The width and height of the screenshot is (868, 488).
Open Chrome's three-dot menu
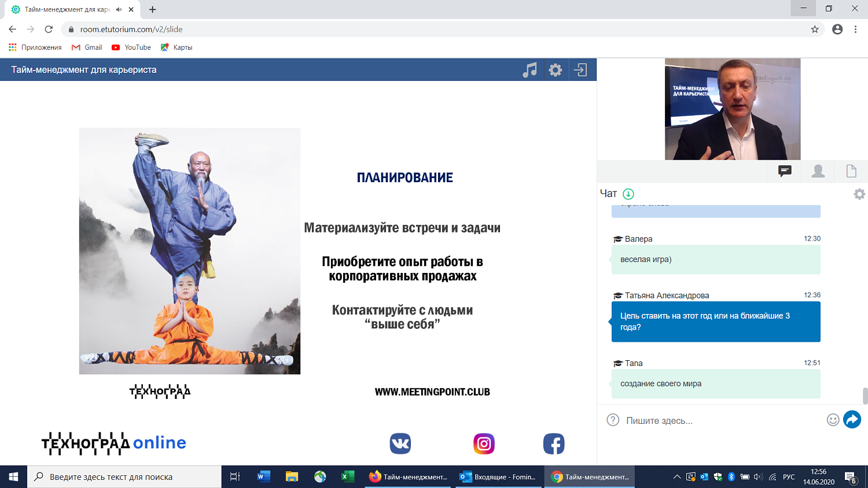tap(855, 28)
